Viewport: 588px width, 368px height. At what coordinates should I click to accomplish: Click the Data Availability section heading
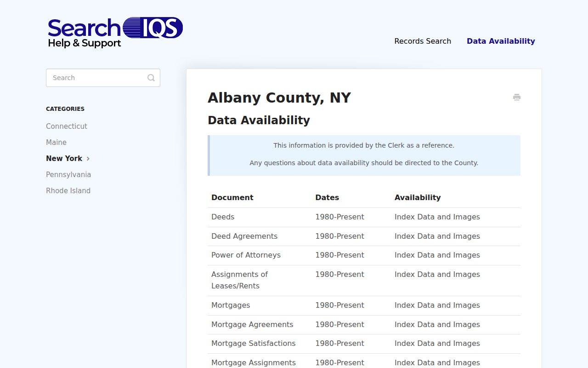[x=259, y=120]
